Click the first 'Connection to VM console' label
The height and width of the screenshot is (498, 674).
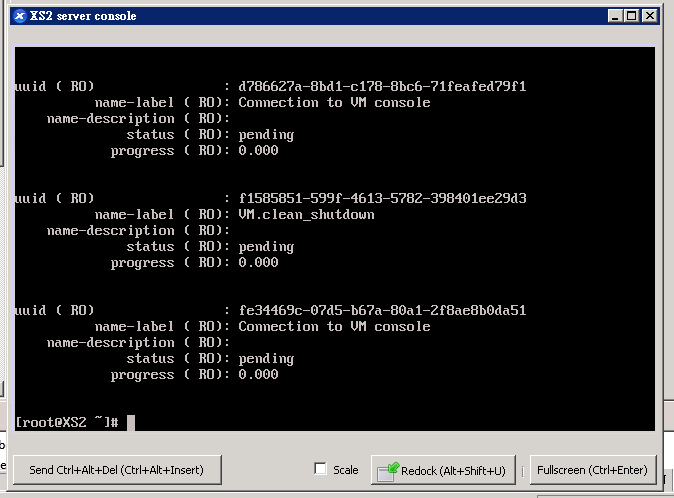click(334, 102)
